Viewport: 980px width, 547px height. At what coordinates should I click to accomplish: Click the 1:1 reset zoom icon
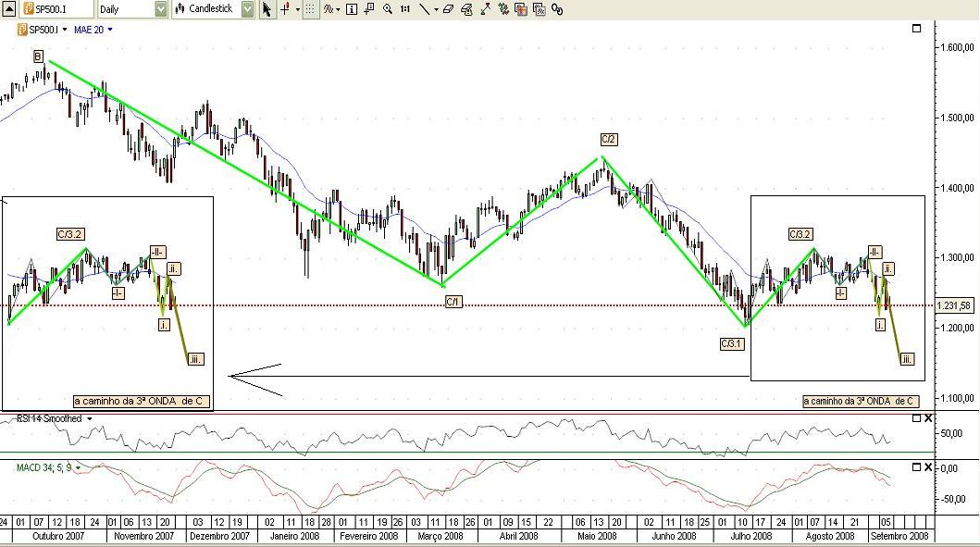405,8
